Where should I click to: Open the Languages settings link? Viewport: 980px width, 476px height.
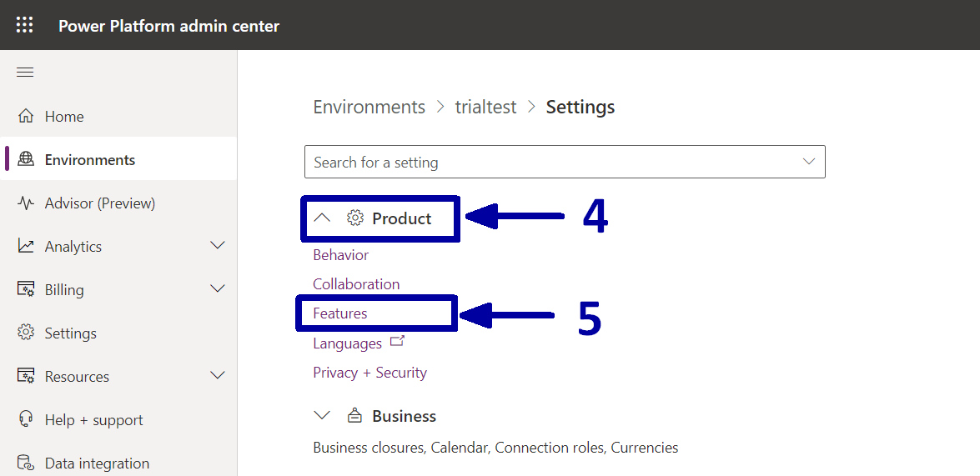coord(348,343)
